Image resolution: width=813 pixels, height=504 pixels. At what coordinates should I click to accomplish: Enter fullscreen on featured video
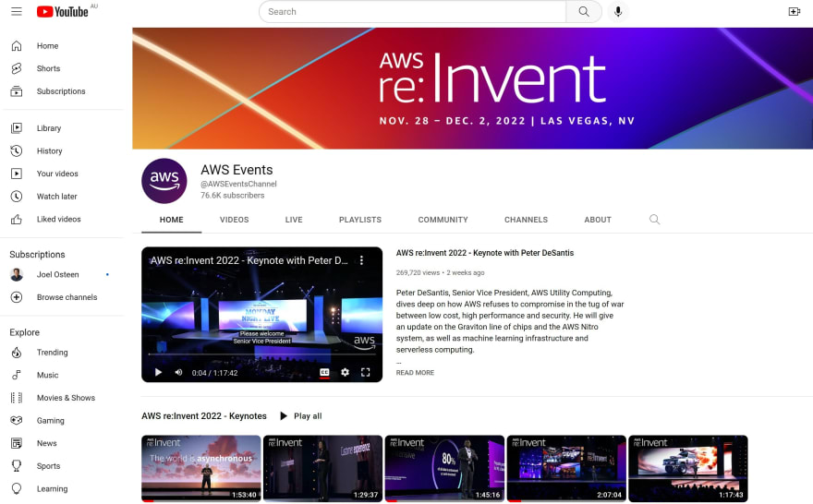point(366,372)
